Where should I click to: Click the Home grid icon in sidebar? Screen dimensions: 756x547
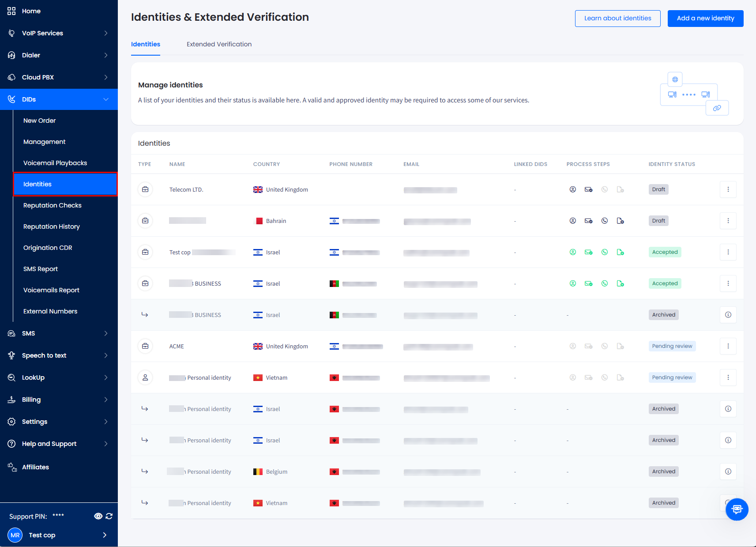click(11, 11)
